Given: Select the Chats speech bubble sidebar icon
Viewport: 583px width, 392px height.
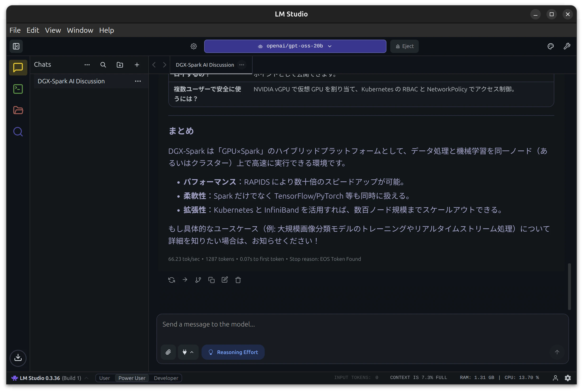Looking at the screenshot, I should [18, 67].
